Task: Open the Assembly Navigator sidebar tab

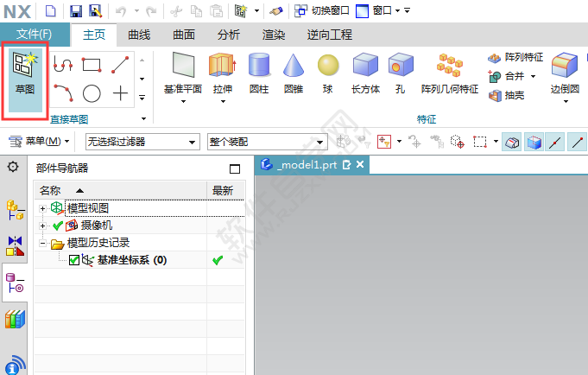Action: tap(15, 209)
